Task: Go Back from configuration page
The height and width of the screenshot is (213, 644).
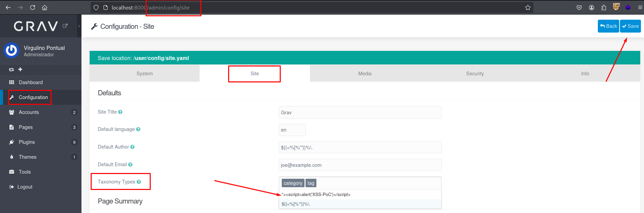Action: 608,26
